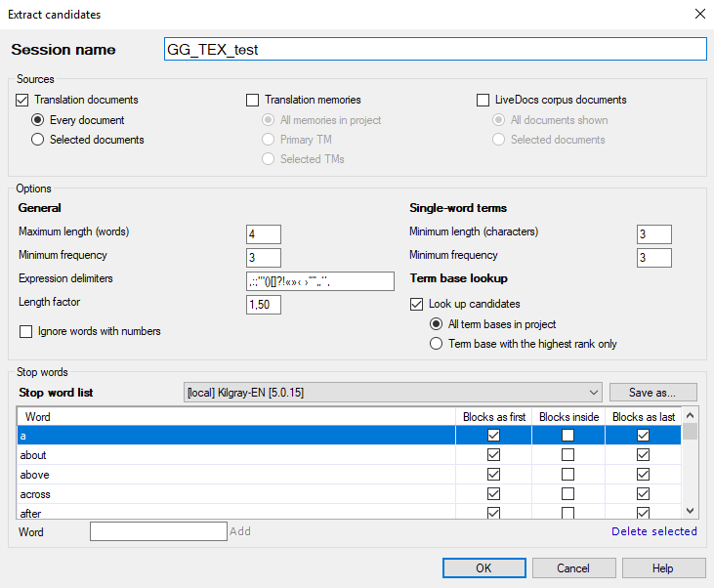714x588 pixels.
Task: Click the Maximum length (words) field
Action: 263,234
